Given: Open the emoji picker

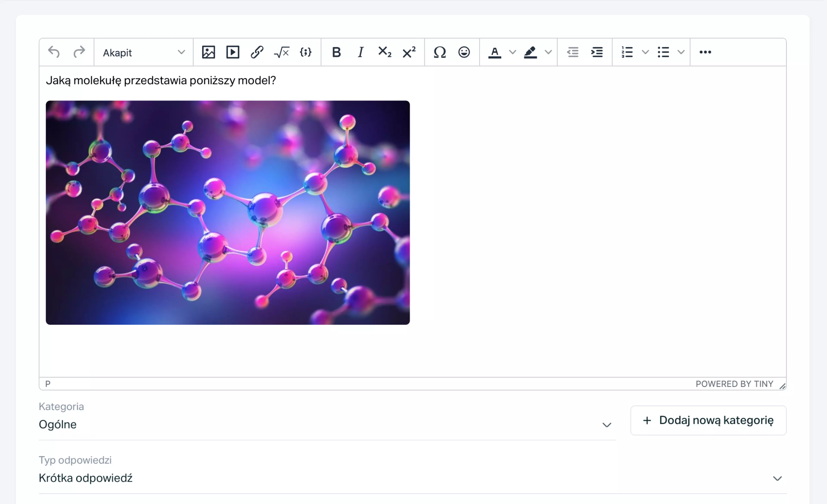Looking at the screenshot, I should 464,52.
